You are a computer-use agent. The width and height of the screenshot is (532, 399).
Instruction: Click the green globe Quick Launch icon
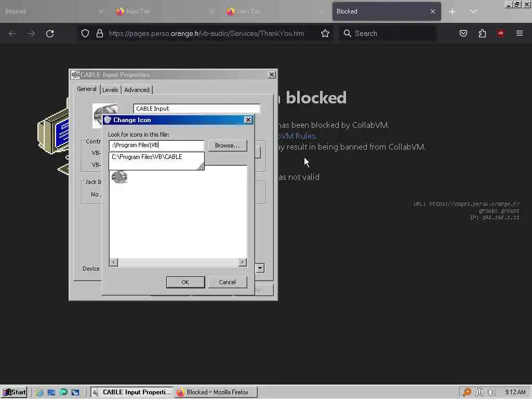(x=63, y=392)
